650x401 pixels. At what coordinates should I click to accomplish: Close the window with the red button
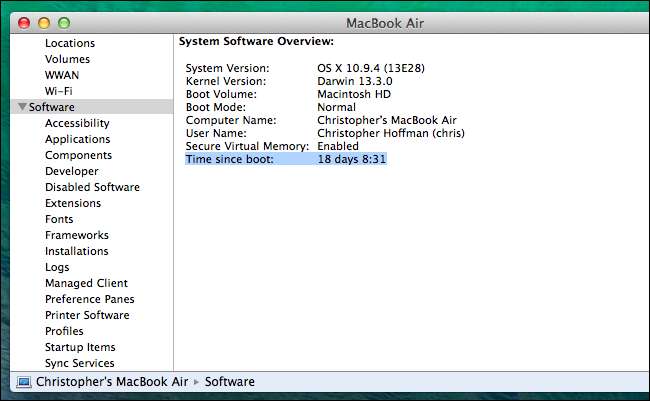(24, 23)
